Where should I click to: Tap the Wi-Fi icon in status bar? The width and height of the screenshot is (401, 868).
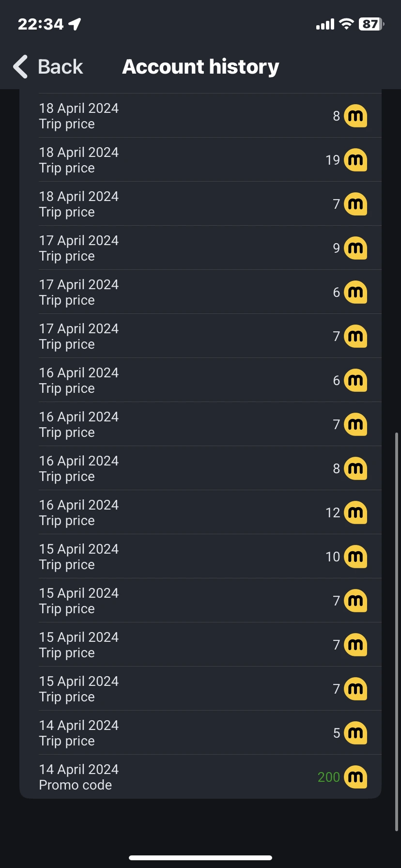[x=346, y=24]
